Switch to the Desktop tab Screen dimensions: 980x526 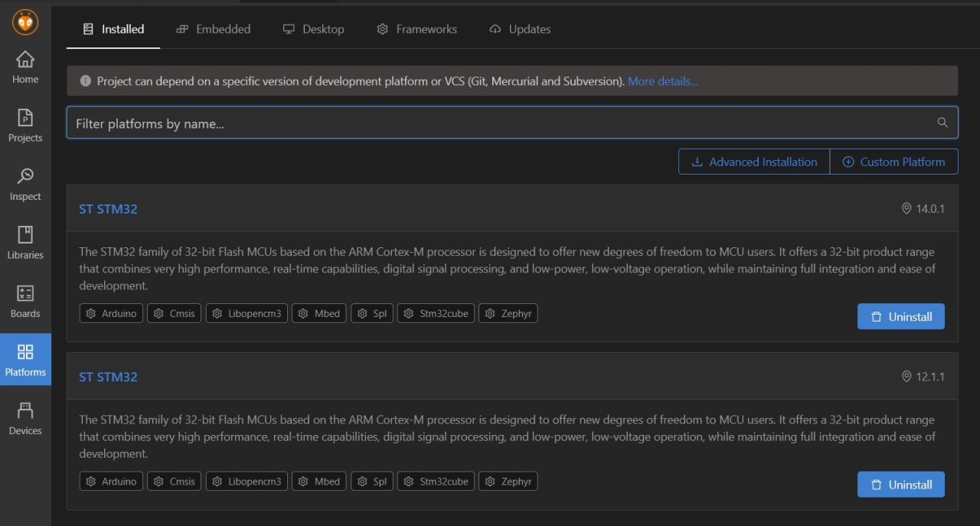[x=313, y=29]
